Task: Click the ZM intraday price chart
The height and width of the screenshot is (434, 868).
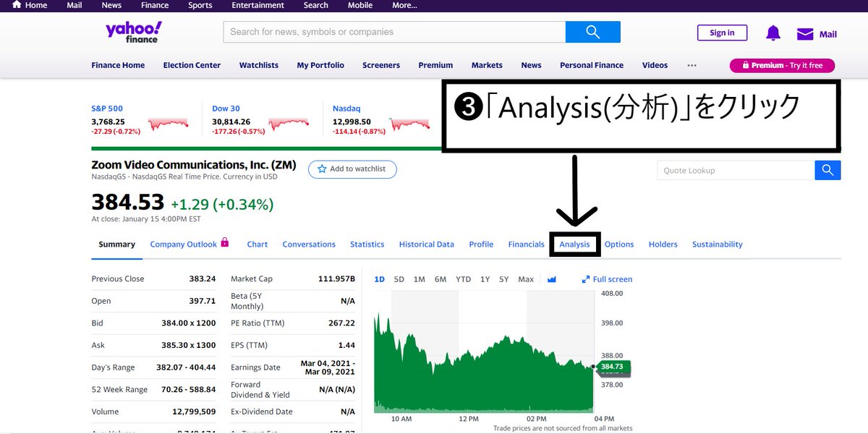Action: (x=483, y=352)
